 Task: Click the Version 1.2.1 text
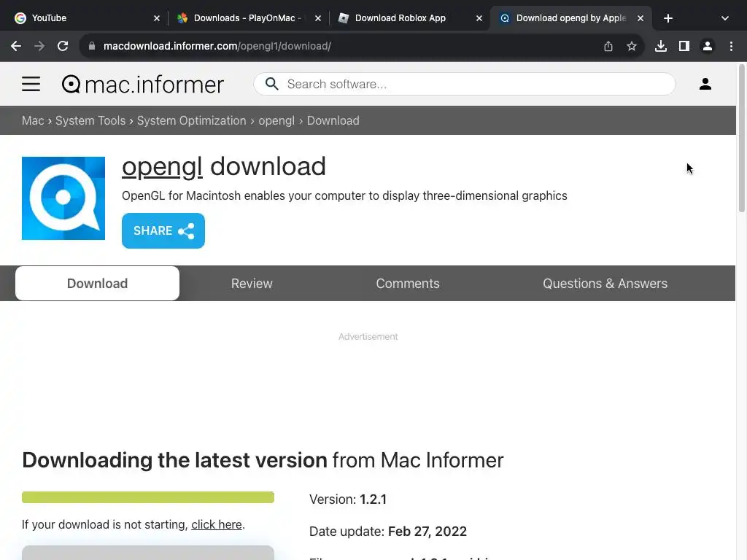[348, 499]
